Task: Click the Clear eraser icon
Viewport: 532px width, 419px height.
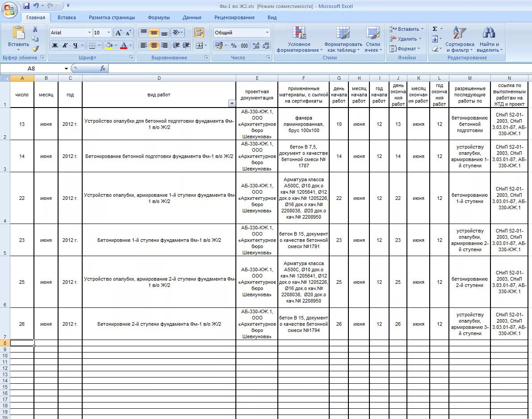Action: click(x=435, y=49)
